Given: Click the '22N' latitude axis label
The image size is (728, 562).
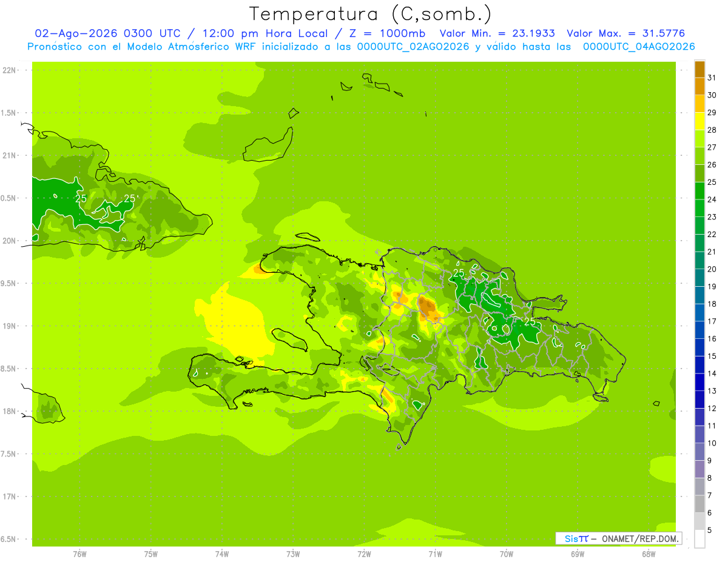Looking at the screenshot, I should pos(10,70).
